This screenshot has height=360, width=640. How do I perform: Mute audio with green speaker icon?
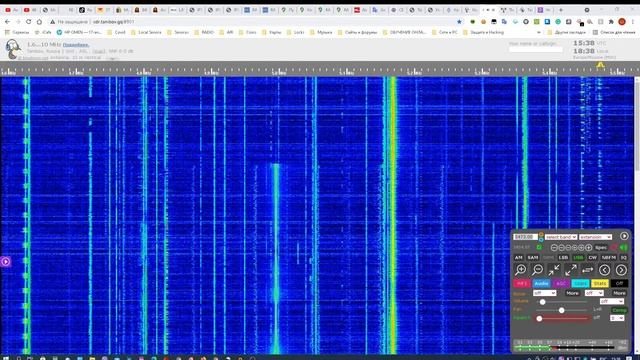[624, 247]
